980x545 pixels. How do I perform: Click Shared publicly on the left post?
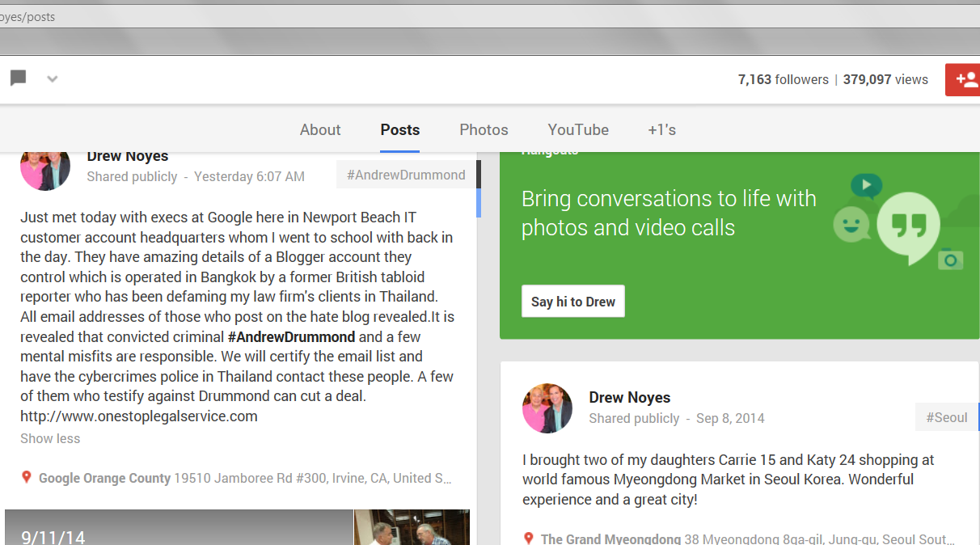click(132, 176)
